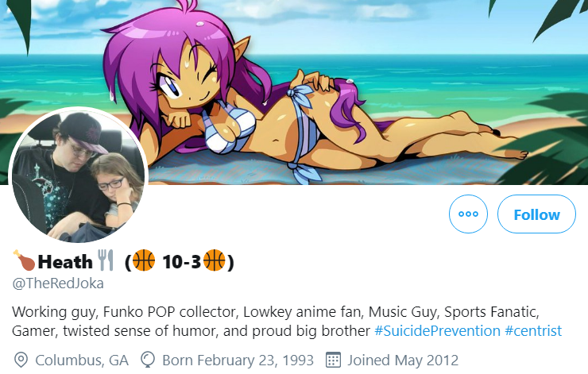The height and width of the screenshot is (374, 588).
Task: Click the 10-3 record text in name
Action: click(x=182, y=261)
